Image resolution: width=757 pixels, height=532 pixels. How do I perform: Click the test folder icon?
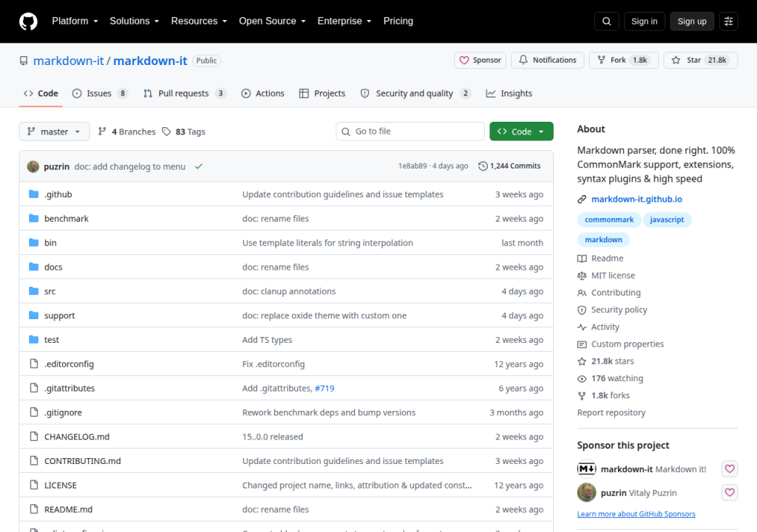tap(33, 339)
